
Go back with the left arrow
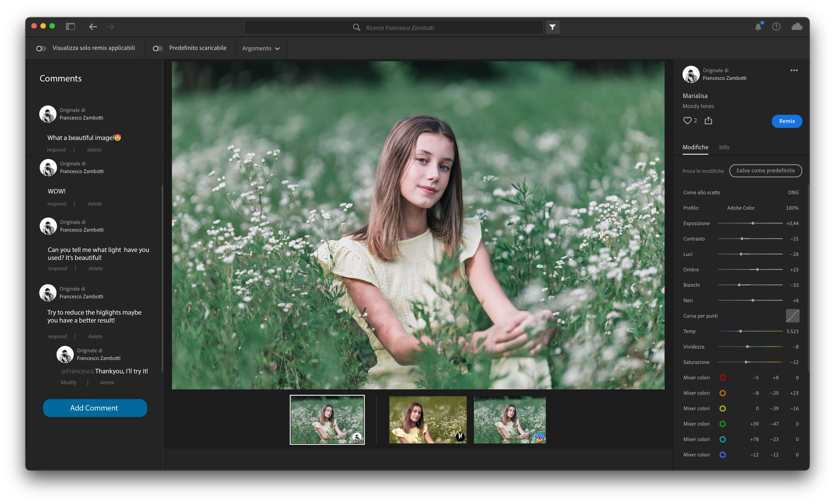pyautogui.click(x=93, y=27)
